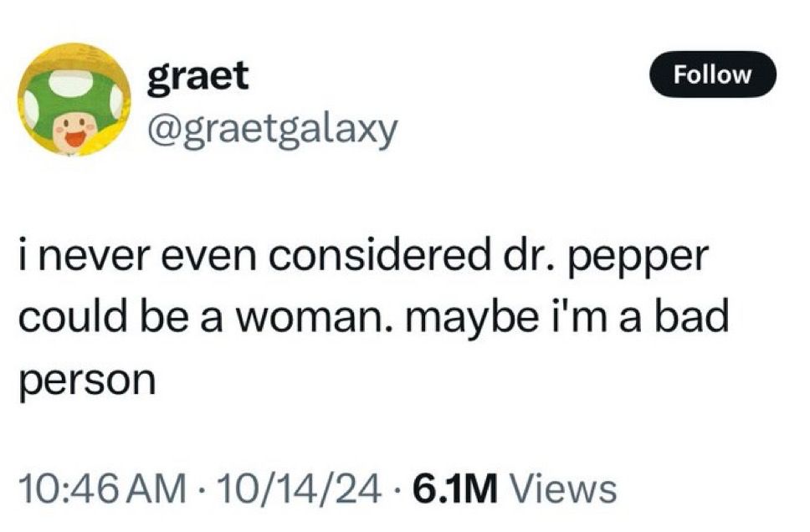
Task: Click the @graetgalaxy handle
Action: 272,130
